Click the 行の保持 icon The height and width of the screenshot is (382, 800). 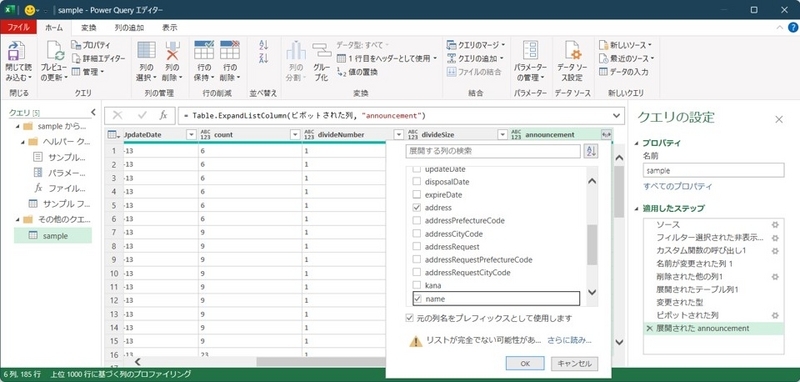tap(204, 50)
